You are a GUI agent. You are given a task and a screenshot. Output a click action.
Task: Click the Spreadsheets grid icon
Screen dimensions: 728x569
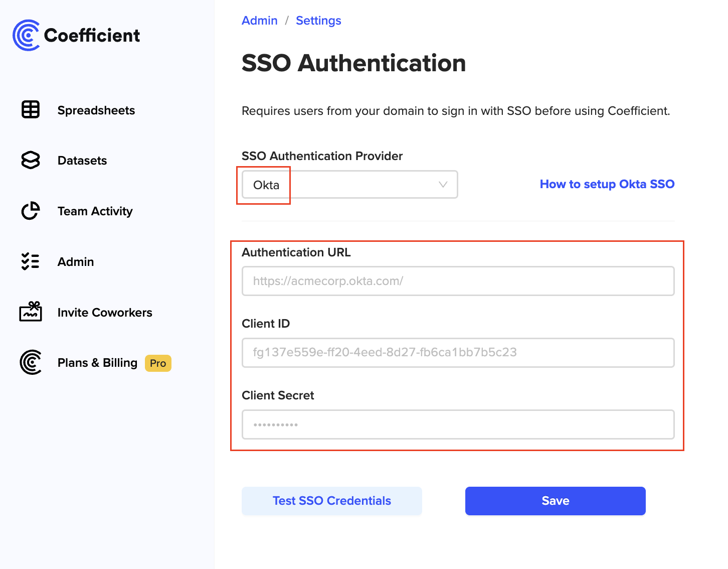point(31,109)
